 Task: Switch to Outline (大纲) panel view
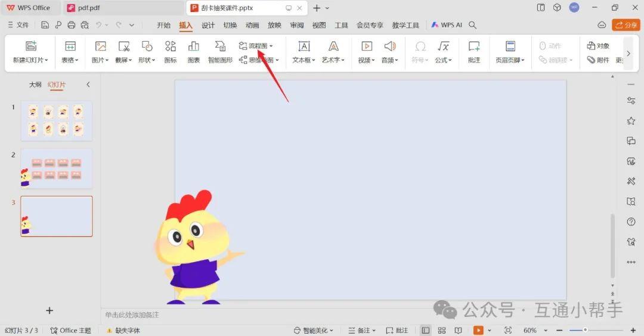[x=35, y=85]
